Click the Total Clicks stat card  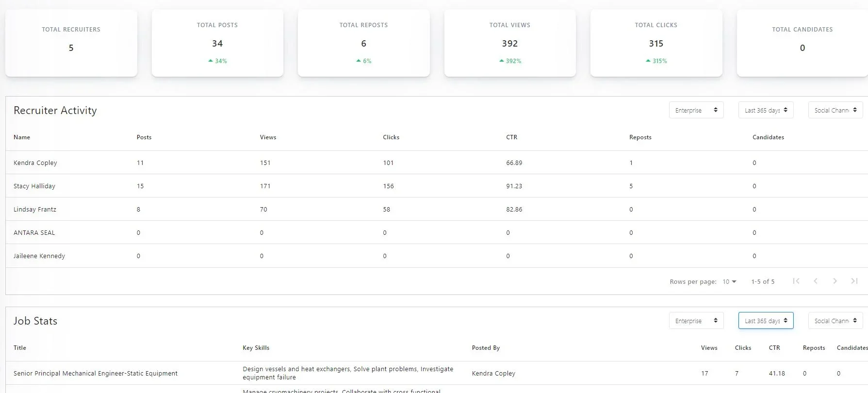pyautogui.click(x=656, y=43)
